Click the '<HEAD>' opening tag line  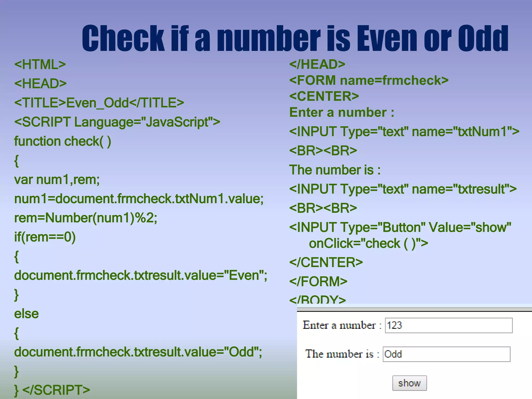tap(41, 84)
